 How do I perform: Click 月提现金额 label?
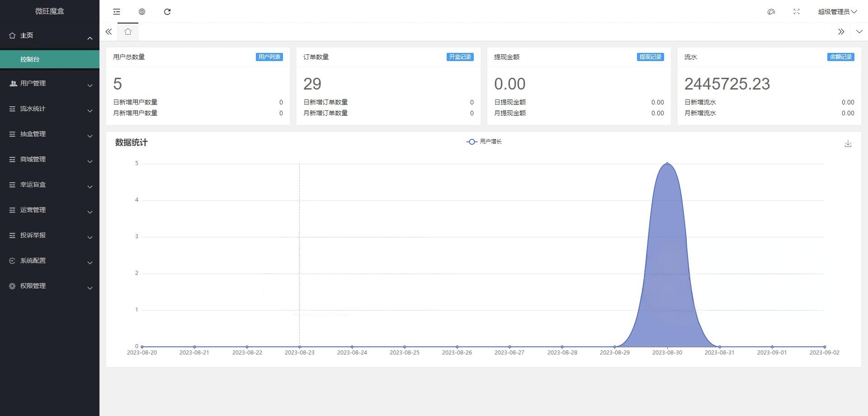(510, 113)
